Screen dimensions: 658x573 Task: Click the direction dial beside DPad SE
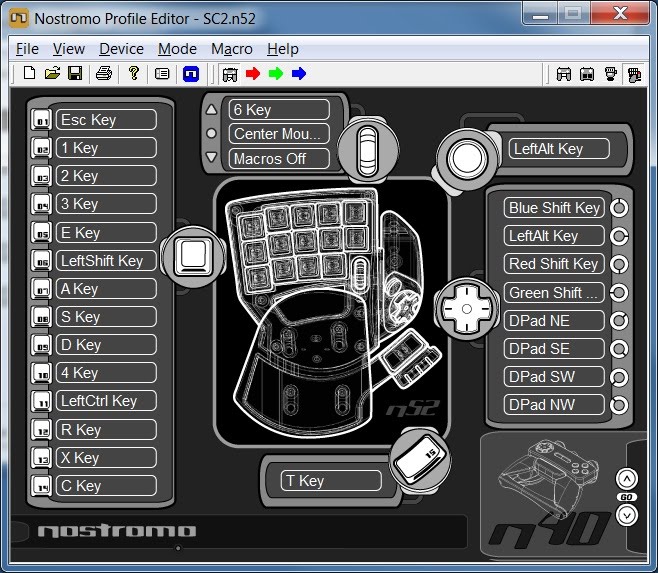tap(619, 349)
